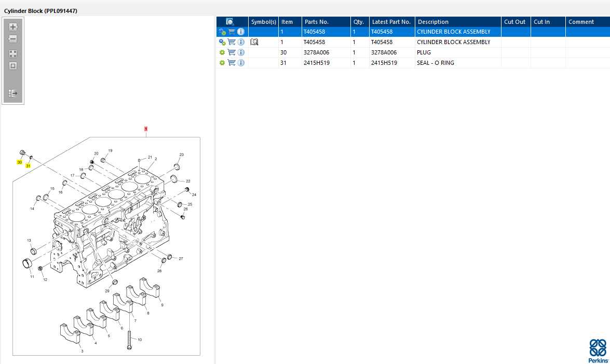Click the Cut In column header
Image resolution: width=610 pixels, height=364 pixels.
click(548, 22)
